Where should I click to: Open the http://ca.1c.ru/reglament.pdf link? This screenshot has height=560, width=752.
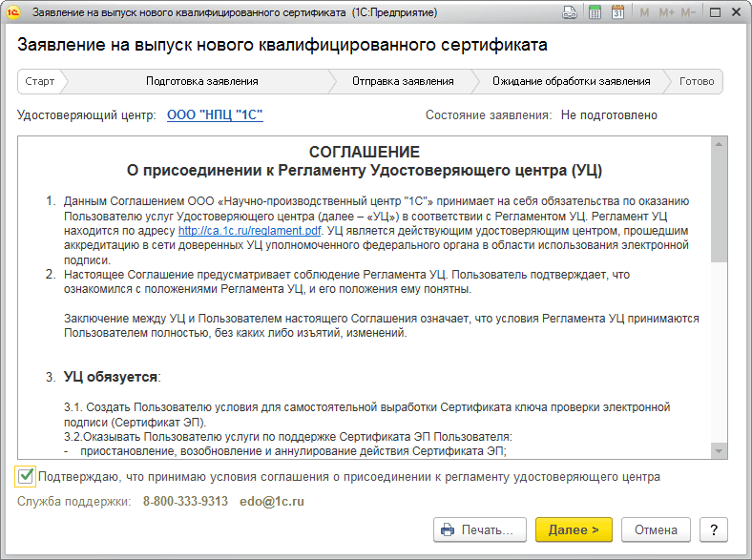pos(249,231)
